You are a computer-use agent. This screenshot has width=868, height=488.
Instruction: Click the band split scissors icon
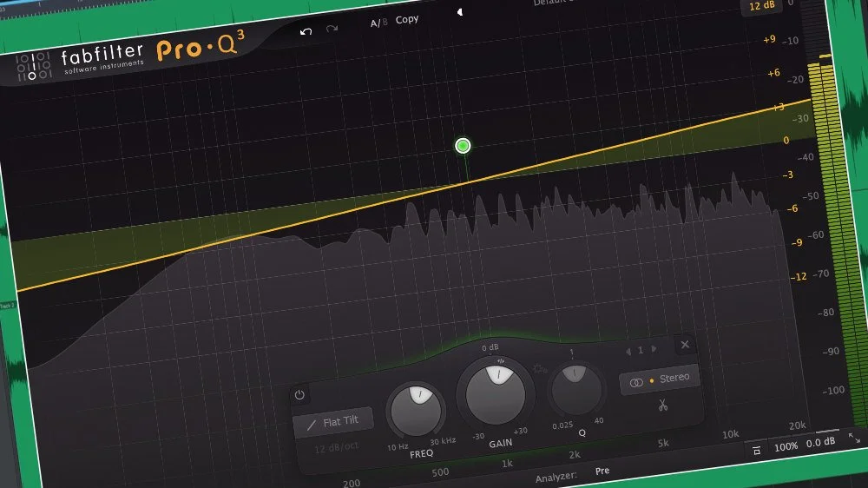coord(662,405)
